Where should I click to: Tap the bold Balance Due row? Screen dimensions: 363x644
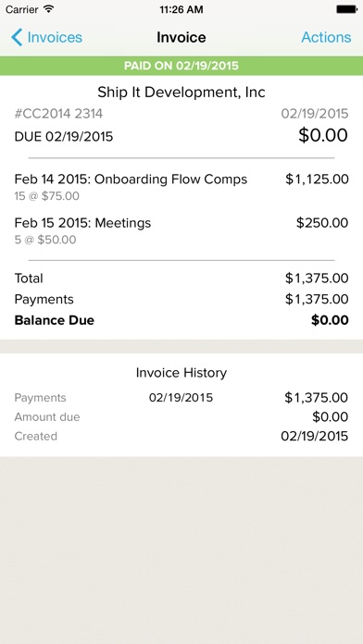point(181,320)
